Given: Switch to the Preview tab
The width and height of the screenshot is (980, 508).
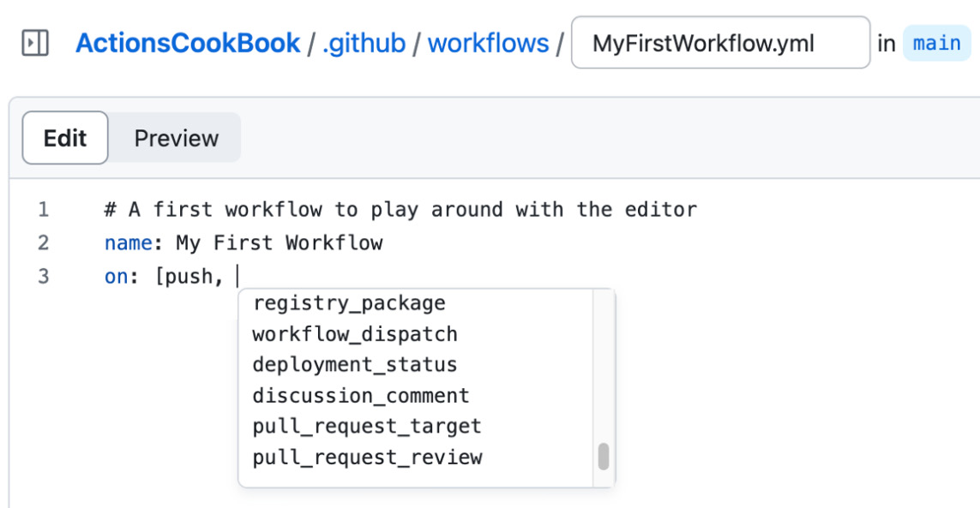Looking at the screenshot, I should (x=177, y=138).
